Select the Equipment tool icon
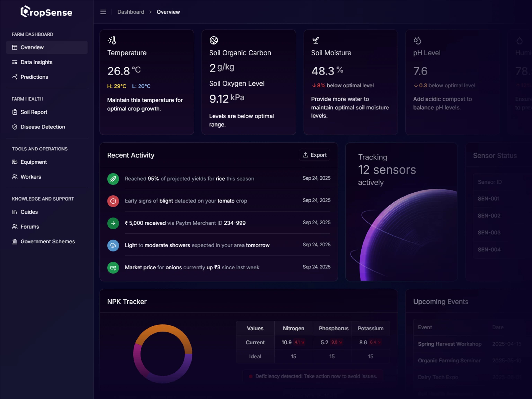 point(15,162)
